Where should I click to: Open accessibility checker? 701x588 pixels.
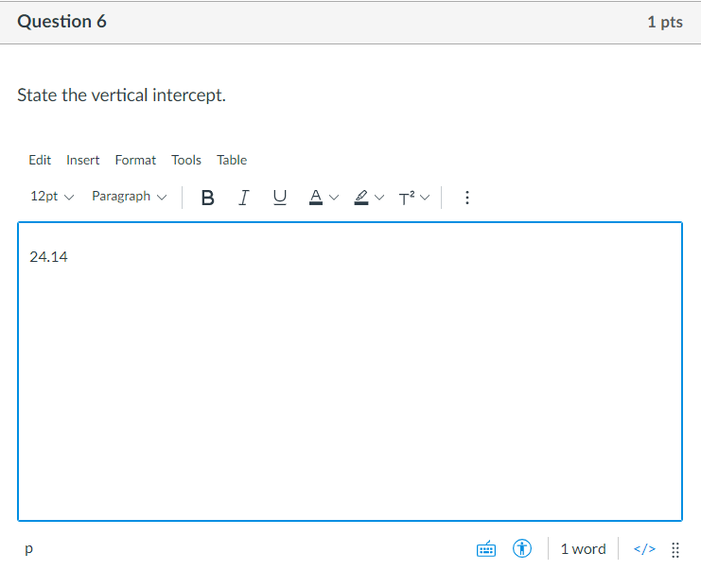point(521,548)
